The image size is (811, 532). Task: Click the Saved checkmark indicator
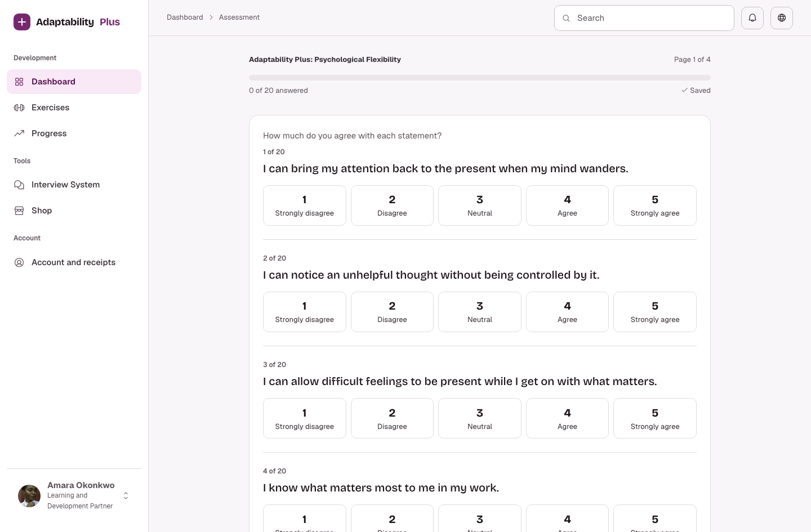click(696, 90)
